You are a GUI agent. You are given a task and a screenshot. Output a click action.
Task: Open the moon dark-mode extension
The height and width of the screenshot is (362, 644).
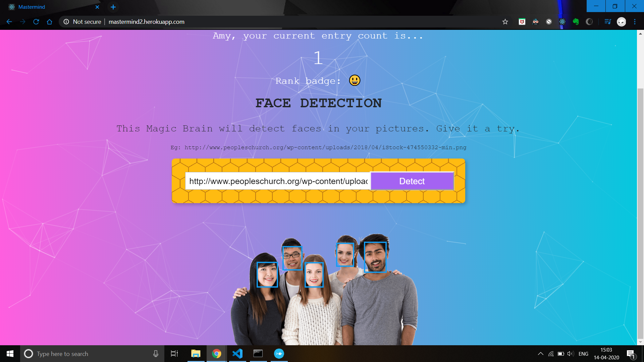(x=589, y=22)
